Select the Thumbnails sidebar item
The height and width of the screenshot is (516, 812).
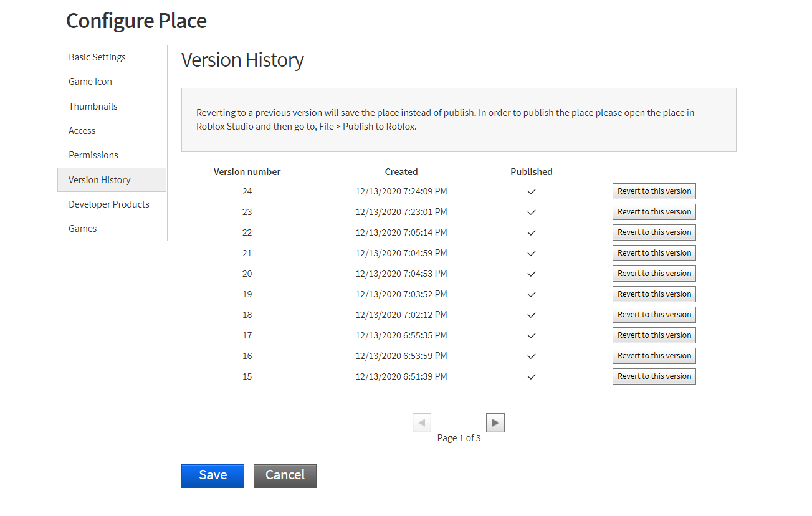93,107
